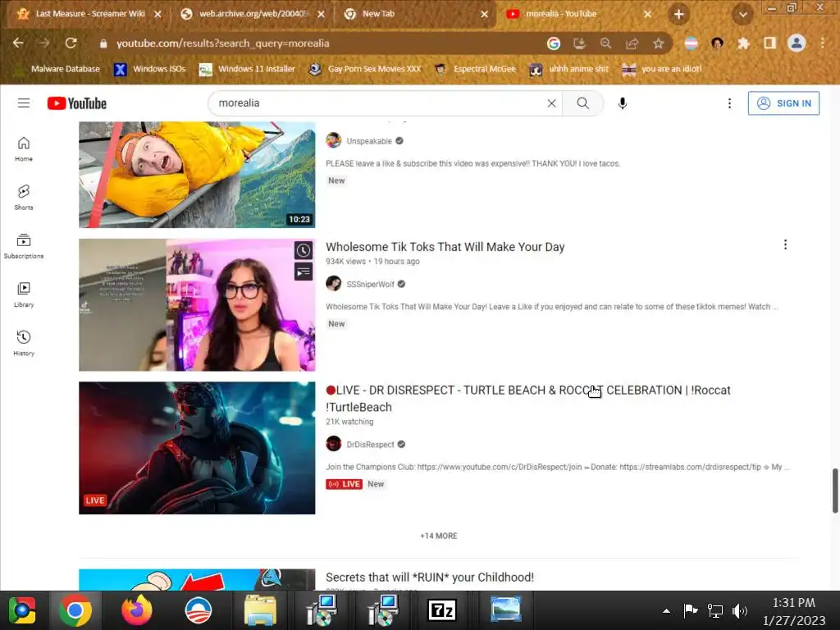
Task: Launch Firefox from the taskbar
Action: [x=137, y=610]
